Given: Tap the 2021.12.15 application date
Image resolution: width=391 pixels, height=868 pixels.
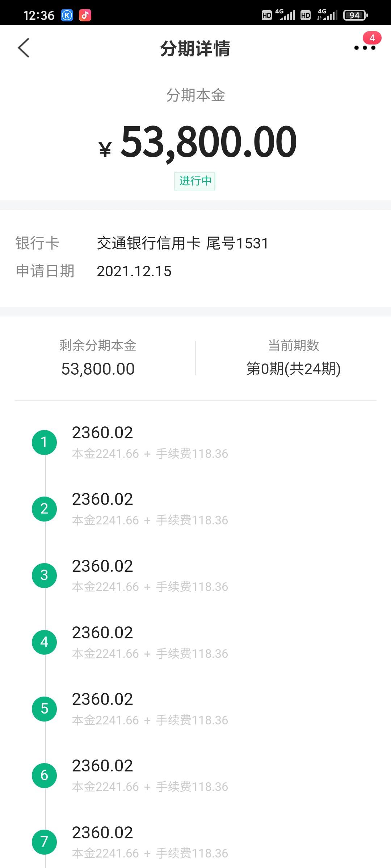Looking at the screenshot, I should 134,271.
